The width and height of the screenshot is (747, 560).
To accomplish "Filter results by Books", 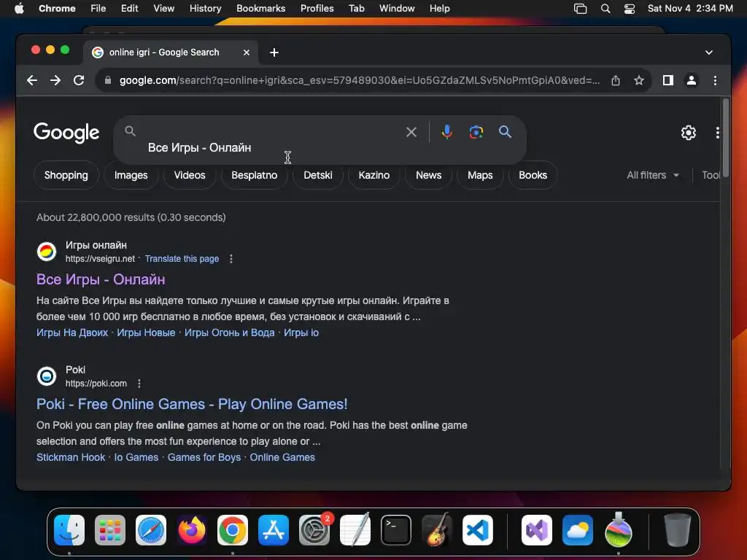I will coord(533,175).
